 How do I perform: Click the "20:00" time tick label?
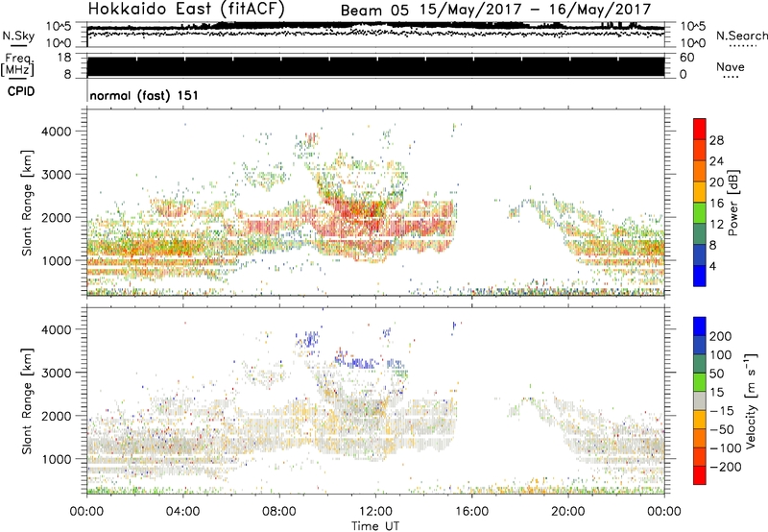(568, 512)
